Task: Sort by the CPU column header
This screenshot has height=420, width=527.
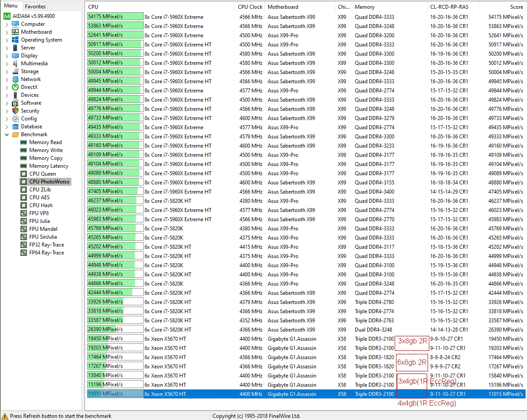Action: click(160, 7)
